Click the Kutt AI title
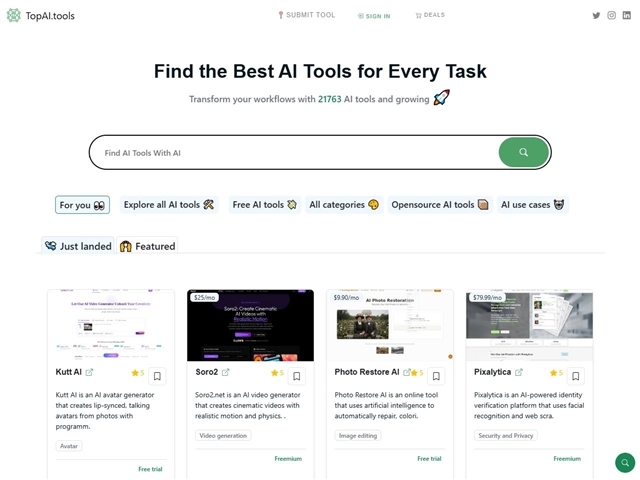The height and width of the screenshot is (480, 640). pyautogui.click(x=69, y=372)
